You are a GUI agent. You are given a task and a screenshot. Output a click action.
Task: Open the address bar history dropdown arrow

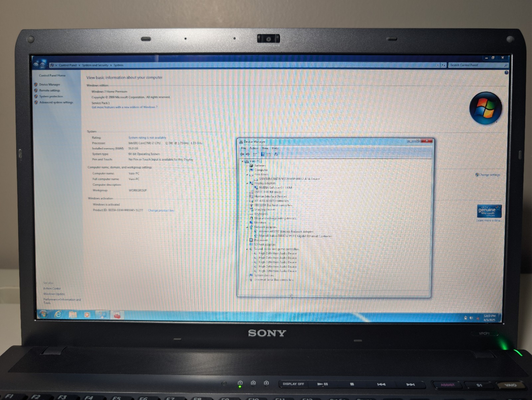[x=438, y=65]
